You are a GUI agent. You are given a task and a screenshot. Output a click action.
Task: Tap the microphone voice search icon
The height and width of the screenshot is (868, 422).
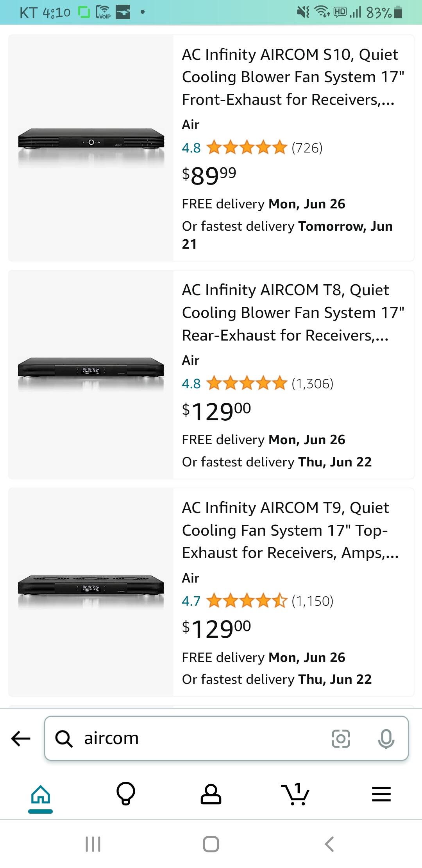click(386, 738)
